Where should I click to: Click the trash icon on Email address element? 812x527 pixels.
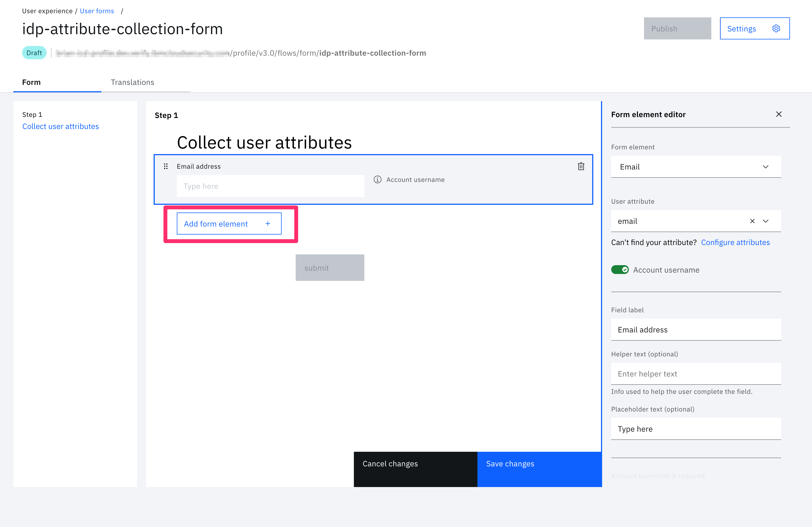tap(581, 166)
